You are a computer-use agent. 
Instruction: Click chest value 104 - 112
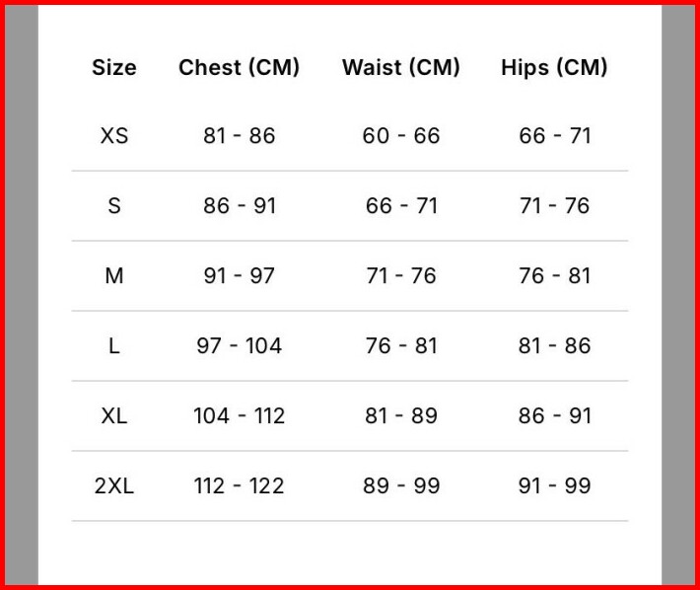click(240, 416)
